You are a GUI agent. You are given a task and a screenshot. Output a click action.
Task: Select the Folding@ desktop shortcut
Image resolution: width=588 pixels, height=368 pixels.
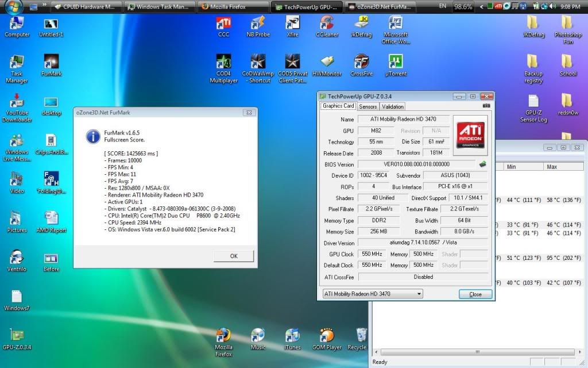[x=51, y=182]
